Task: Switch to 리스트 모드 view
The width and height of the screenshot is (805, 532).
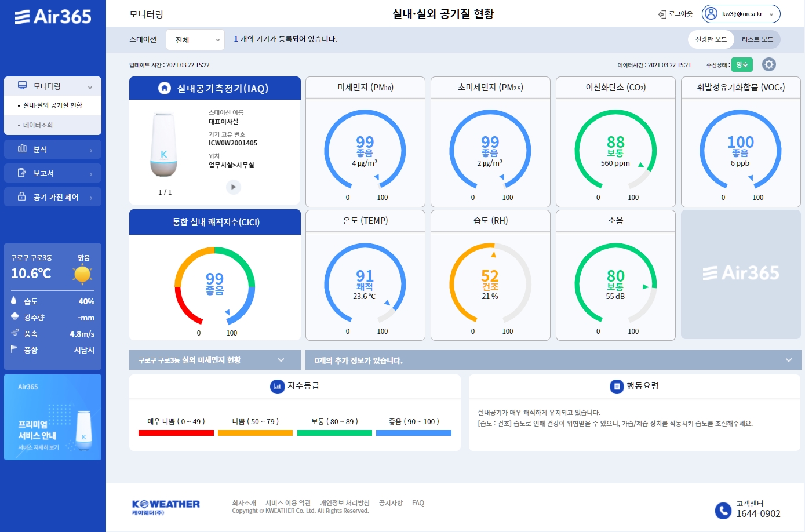Action: tap(757, 39)
